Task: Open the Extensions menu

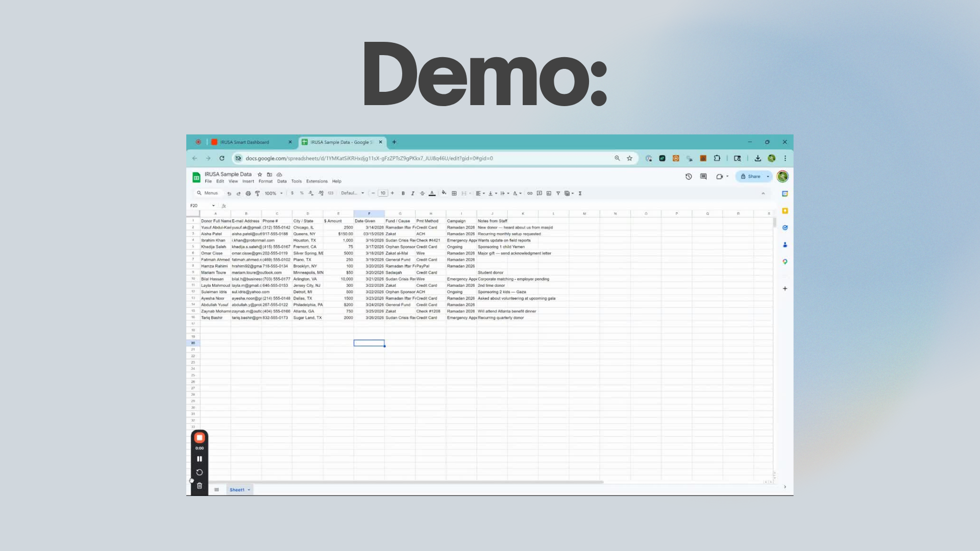Action: (x=316, y=181)
